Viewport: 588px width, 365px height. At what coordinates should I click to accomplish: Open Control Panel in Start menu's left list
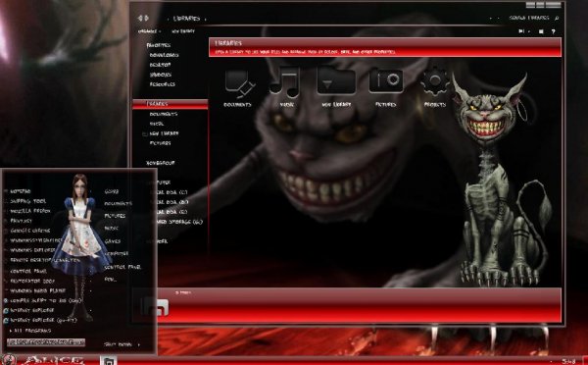[x=28, y=271]
